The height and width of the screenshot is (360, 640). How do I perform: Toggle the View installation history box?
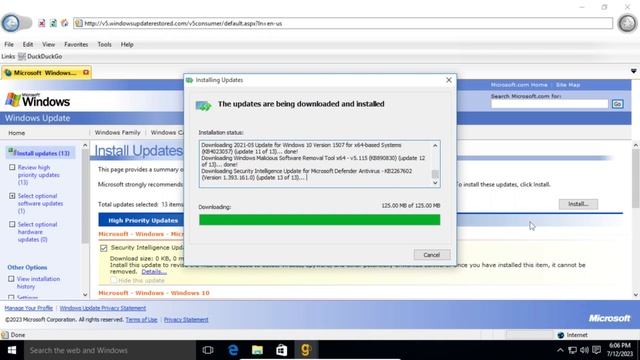tap(11, 279)
